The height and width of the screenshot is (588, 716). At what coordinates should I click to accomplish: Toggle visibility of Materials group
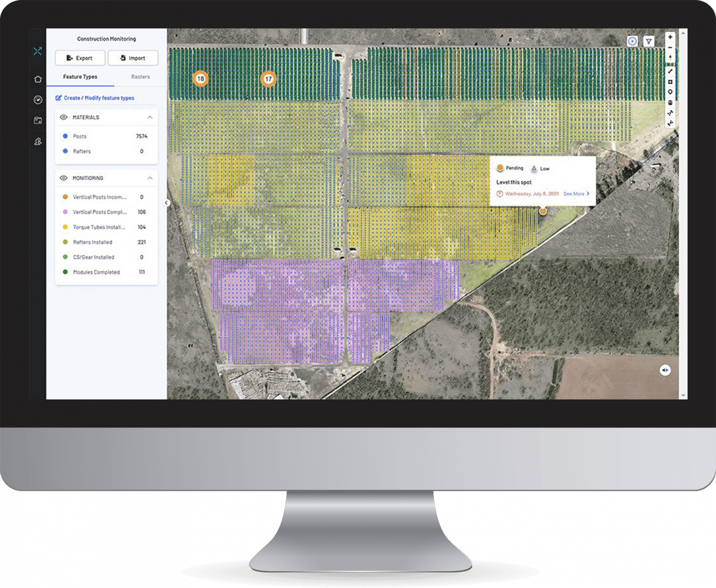coord(64,117)
